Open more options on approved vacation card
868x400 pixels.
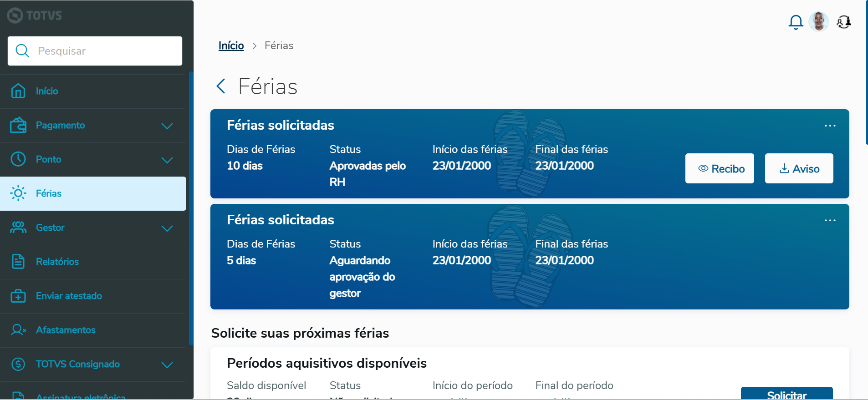(x=830, y=126)
